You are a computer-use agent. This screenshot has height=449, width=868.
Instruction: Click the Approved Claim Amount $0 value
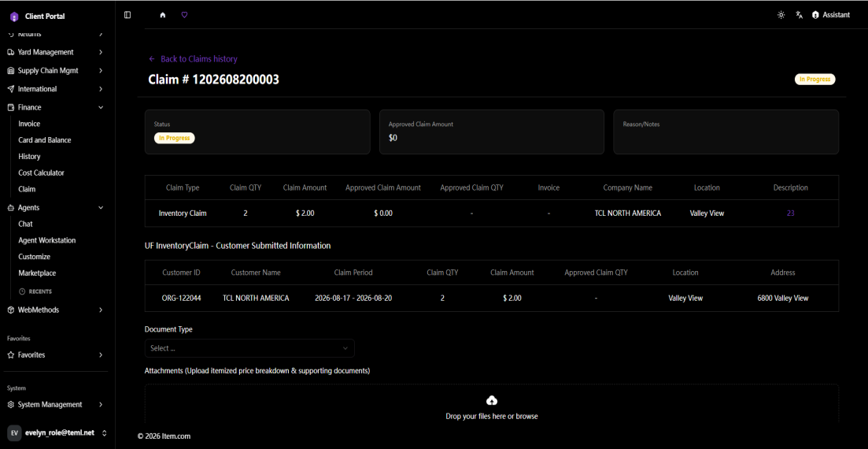393,138
